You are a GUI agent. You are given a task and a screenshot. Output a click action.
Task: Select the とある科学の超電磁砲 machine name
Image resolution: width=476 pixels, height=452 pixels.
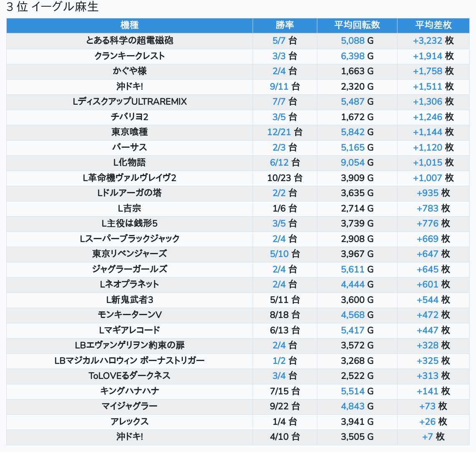[x=129, y=40]
